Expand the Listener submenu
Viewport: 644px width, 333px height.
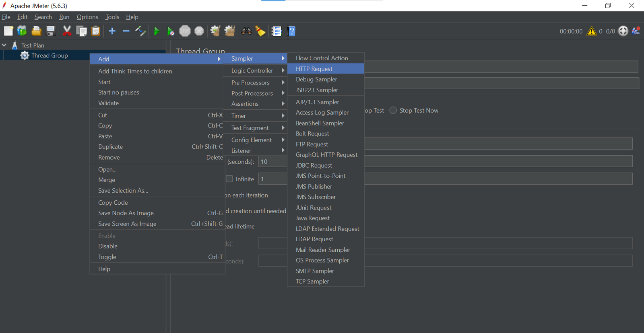point(255,150)
